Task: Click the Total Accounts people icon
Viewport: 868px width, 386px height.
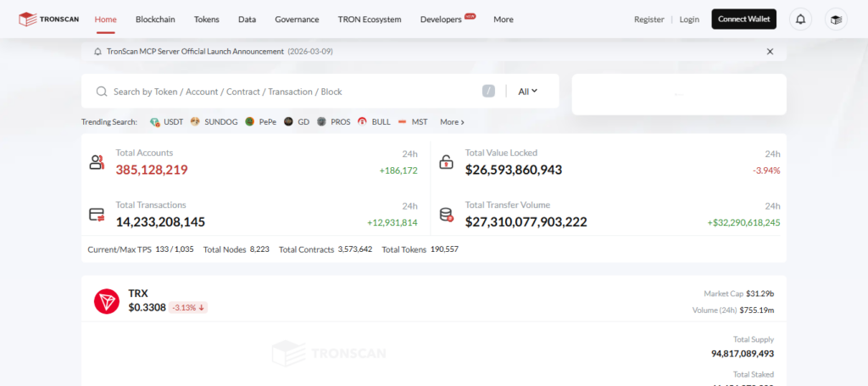Action: point(97,162)
